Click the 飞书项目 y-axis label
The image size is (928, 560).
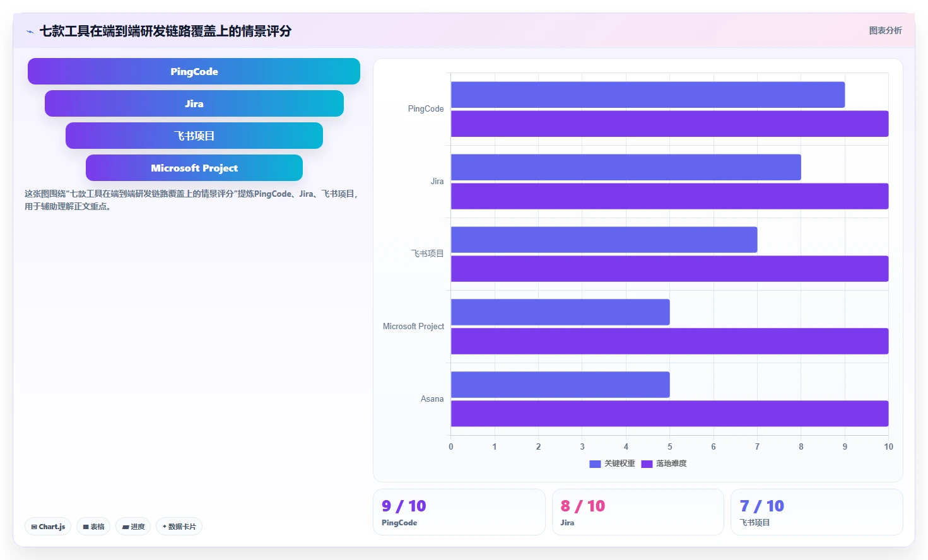428,254
